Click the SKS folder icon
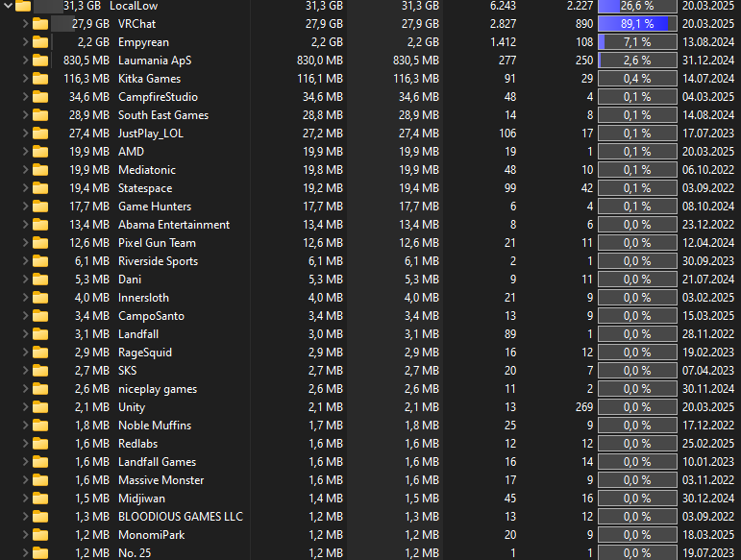Screen dimensions: 741x560 40,371
